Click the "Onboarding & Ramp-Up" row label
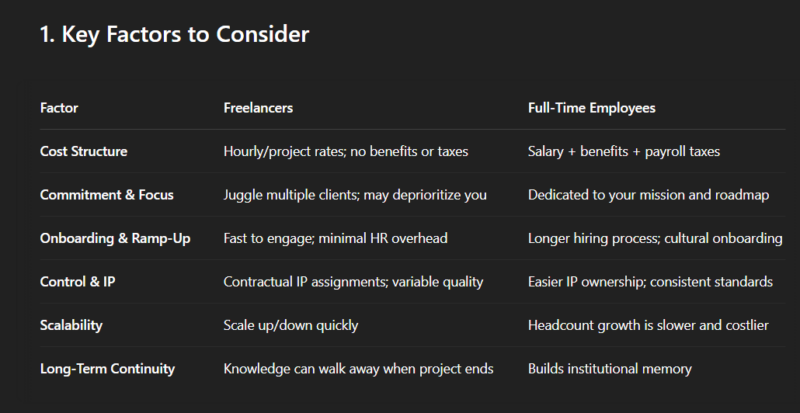 click(115, 238)
